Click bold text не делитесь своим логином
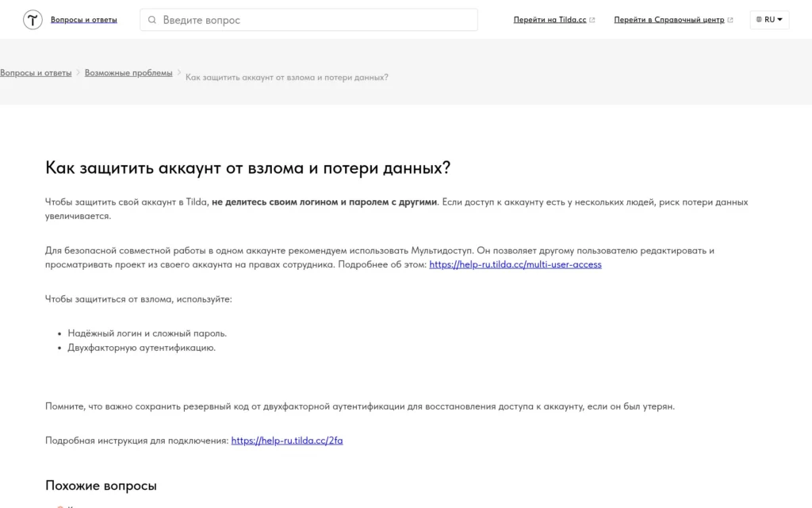The image size is (812, 508). click(324, 202)
